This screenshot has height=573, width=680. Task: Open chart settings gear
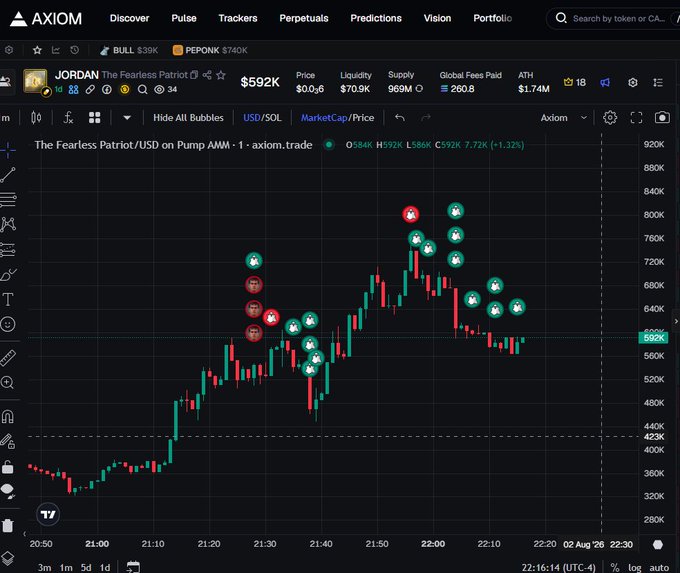tap(610, 118)
